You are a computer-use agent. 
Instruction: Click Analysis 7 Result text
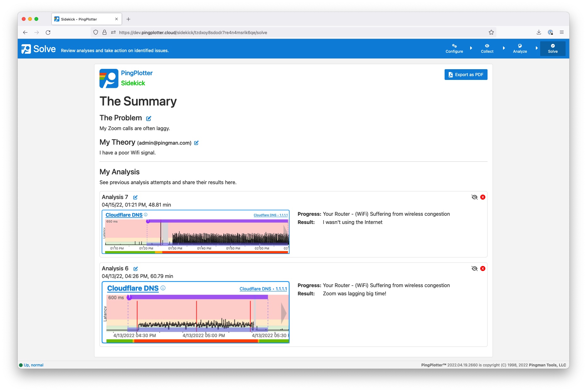(352, 222)
